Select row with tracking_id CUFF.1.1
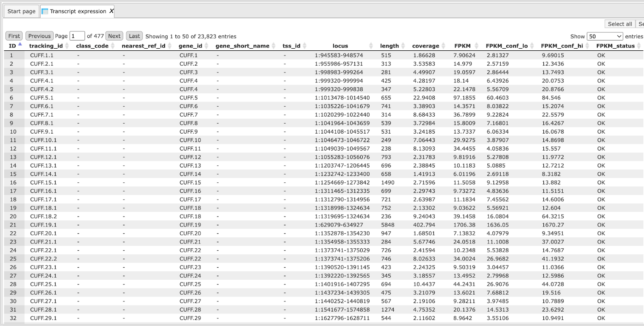The width and height of the screenshot is (644, 326). (324, 56)
